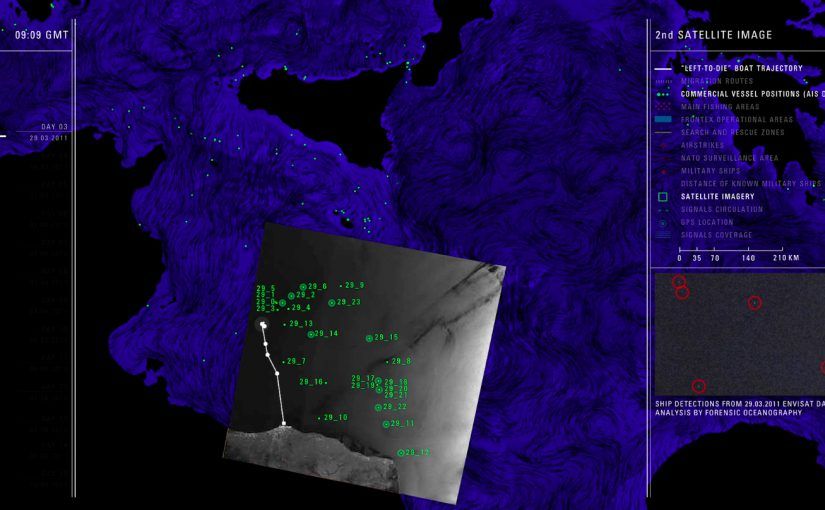Select the 29_10 detection point
Viewport: 825px width, 510px height.
click(x=319, y=418)
